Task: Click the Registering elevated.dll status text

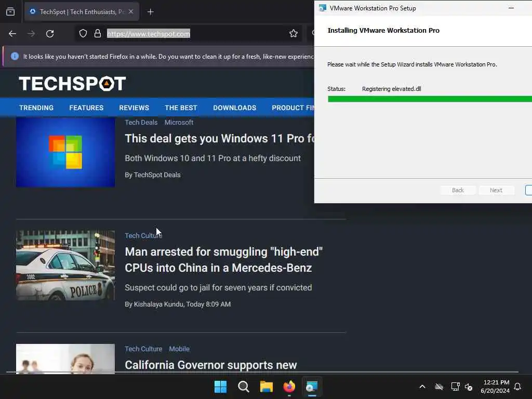Action: [x=392, y=89]
